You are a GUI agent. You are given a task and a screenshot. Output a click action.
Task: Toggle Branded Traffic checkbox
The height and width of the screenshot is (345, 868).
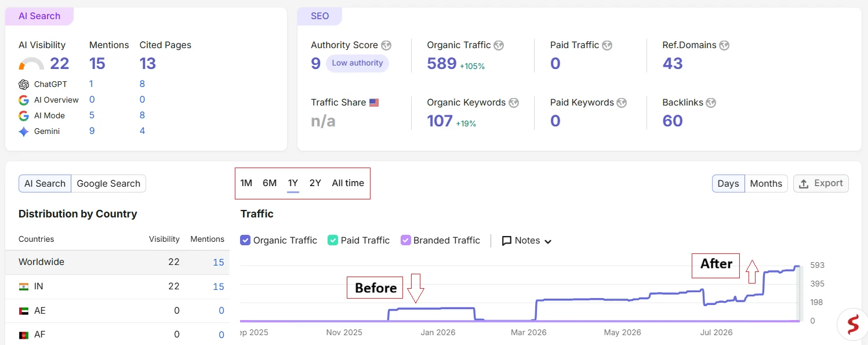pyautogui.click(x=406, y=240)
